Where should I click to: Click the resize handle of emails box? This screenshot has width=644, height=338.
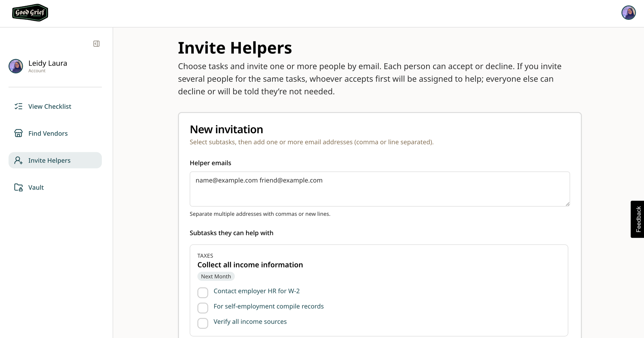[567, 204]
